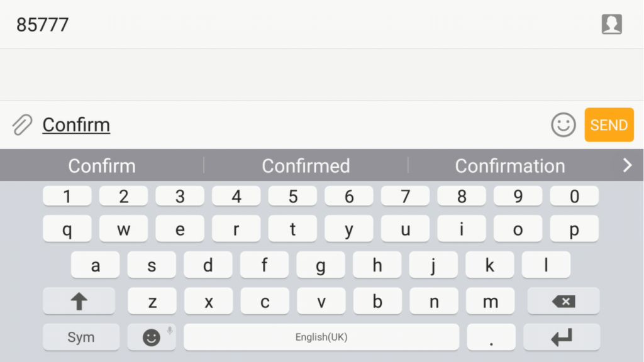Send the message with the SEND button
This screenshot has width=644, height=362.
click(x=609, y=125)
